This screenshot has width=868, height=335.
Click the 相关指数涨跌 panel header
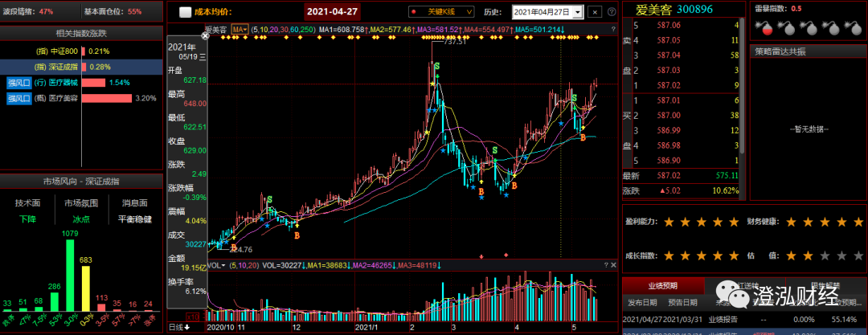point(82,33)
